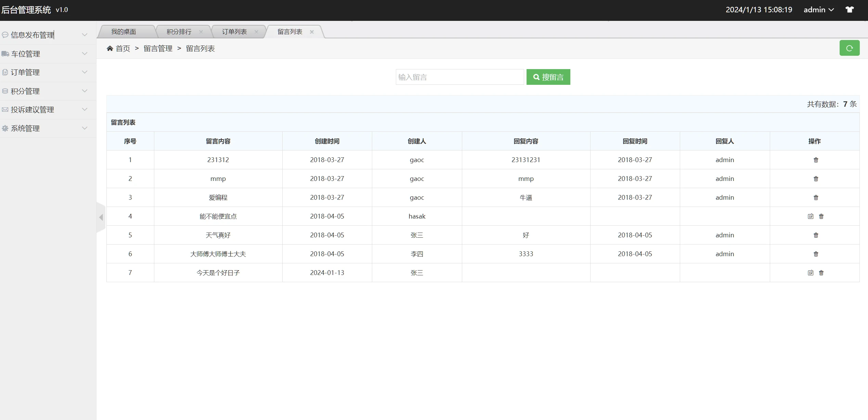868x420 pixels.
Task: Open 信息发布管理 in the sidebar
Action: pos(33,35)
